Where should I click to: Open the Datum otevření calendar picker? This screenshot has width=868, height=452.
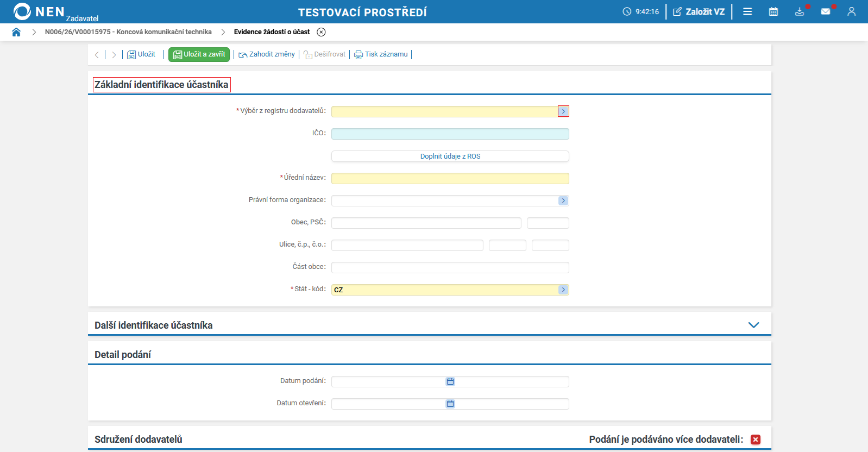point(450,404)
